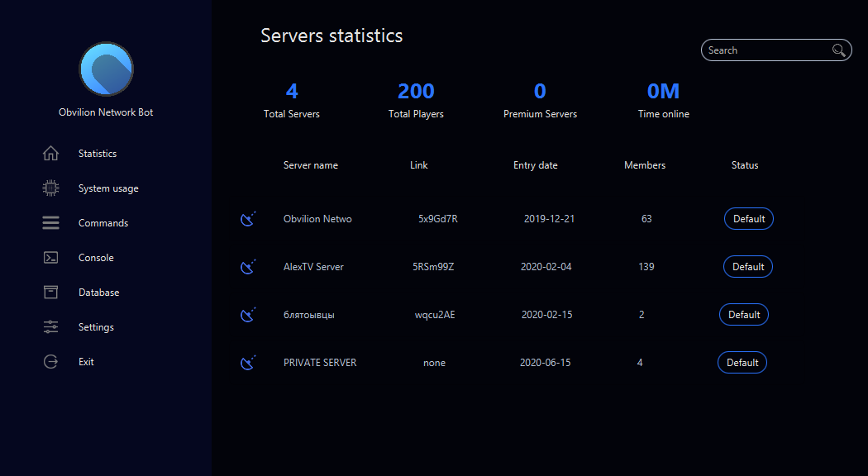Viewport: 868px width, 476px height.
Task: Click satellite icon for PRIVATE SERVER row
Action: (x=248, y=363)
